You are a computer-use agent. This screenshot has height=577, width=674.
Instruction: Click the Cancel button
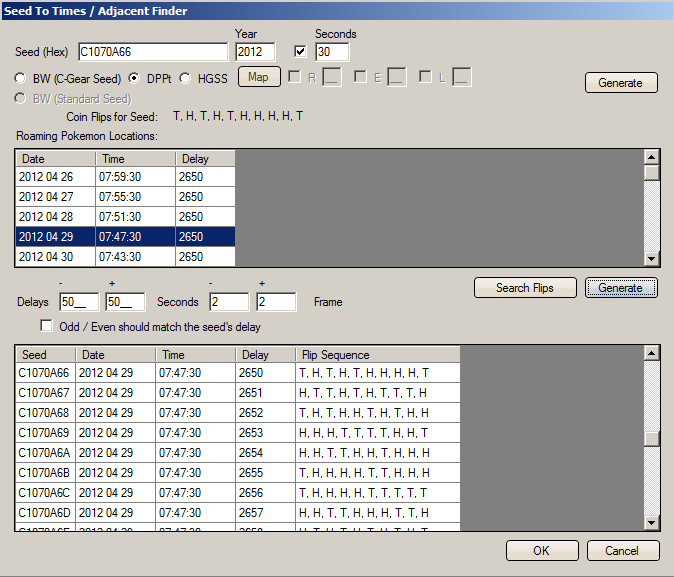point(623,551)
